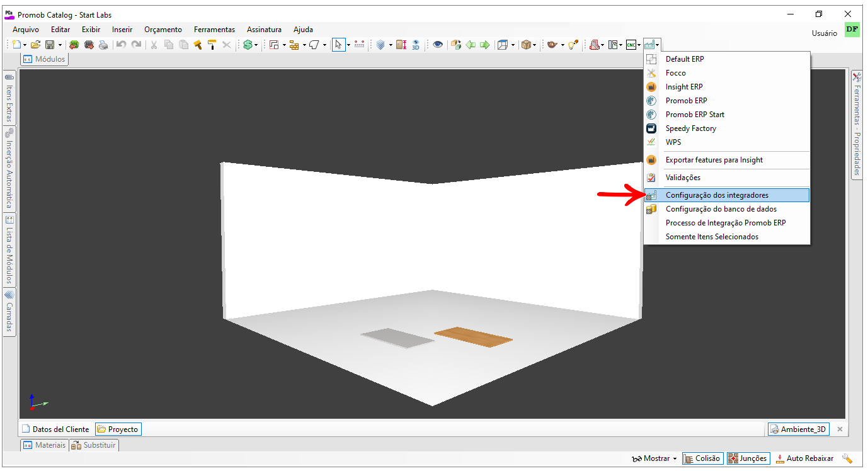Toggle Auto Rebaixar option
This screenshot has width=868, height=471.
(x=804, y=458)
